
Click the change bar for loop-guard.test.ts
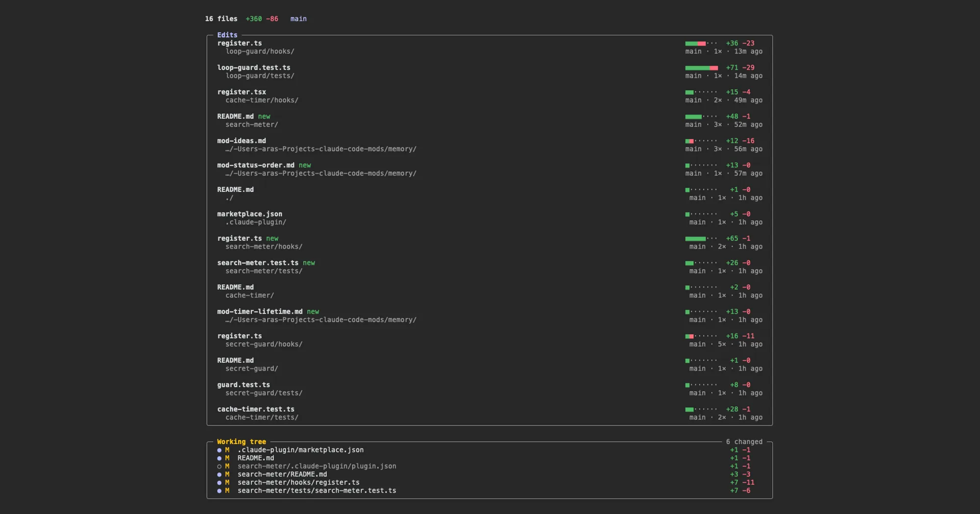point(701,68)
